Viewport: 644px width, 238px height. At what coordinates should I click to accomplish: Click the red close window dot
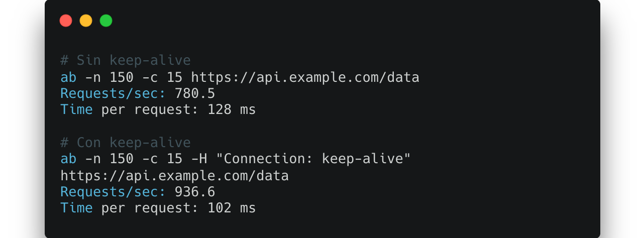click(x=66, y=21)
